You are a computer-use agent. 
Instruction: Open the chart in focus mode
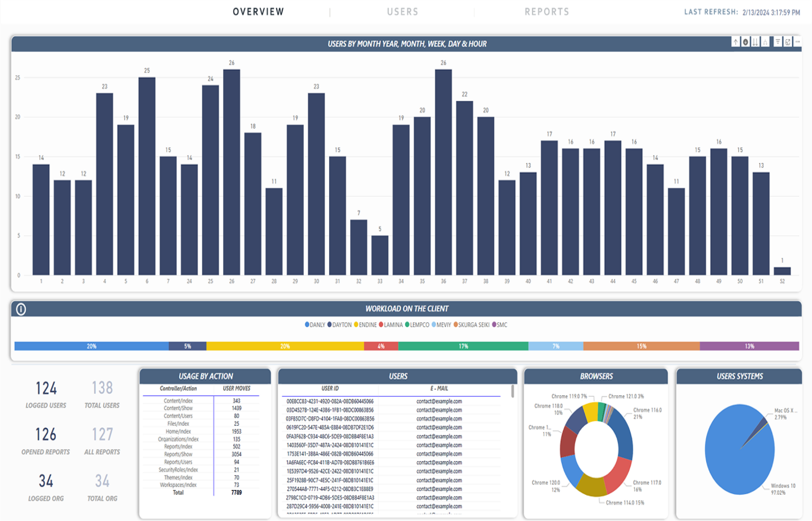(788, 42)
